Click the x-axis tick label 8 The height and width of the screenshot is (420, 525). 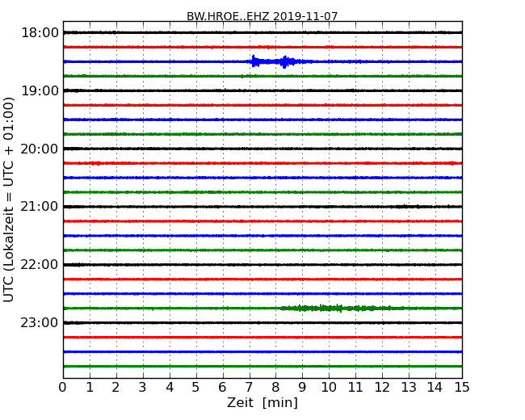(275, 388)
